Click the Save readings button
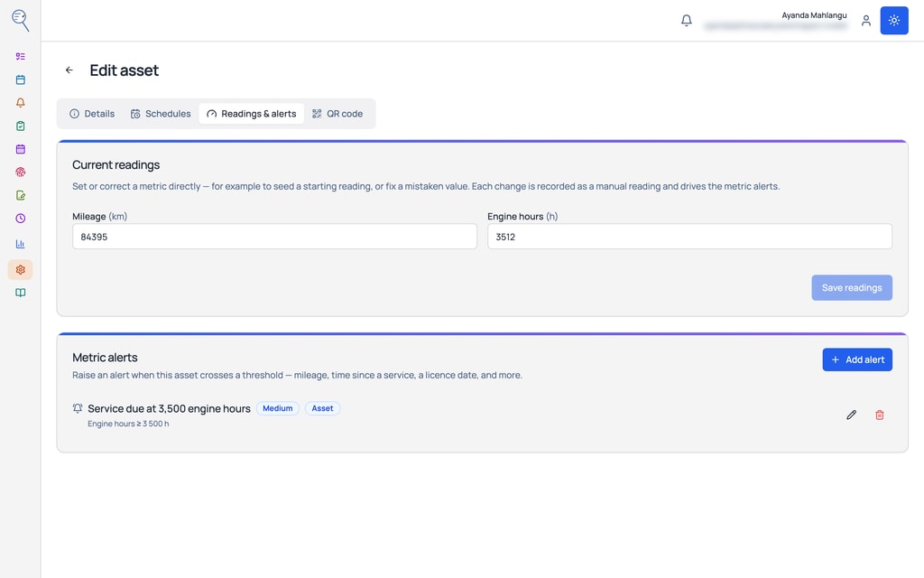The height and width of the screenshot is (578, 924). [x=852, y=288]
